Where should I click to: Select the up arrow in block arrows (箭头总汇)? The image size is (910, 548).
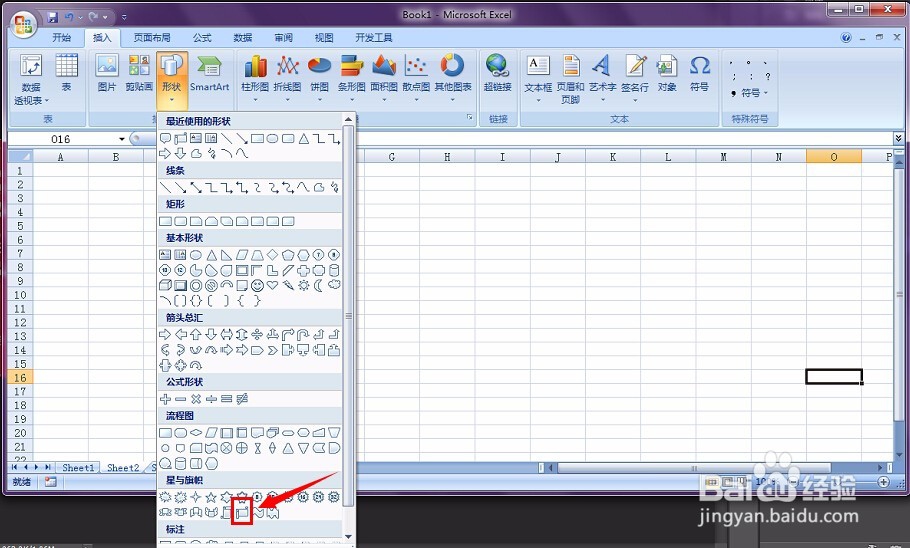pyautogui.click(x=196, y=334)
